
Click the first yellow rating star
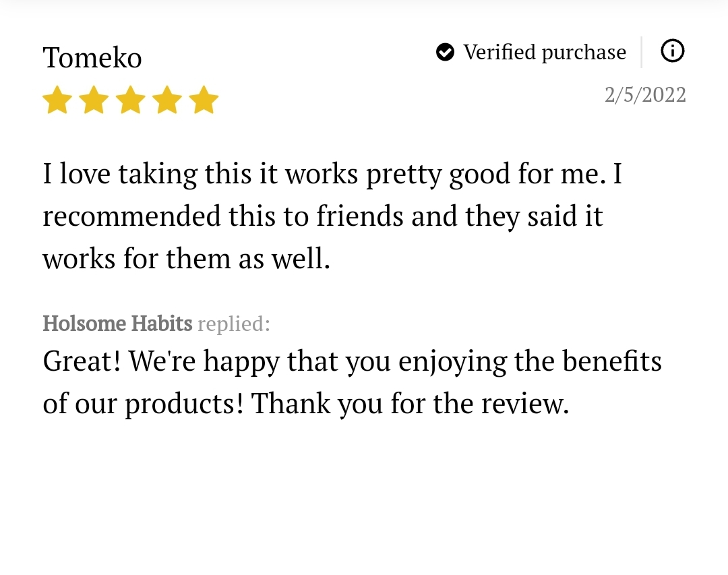(x=57, y=99)
